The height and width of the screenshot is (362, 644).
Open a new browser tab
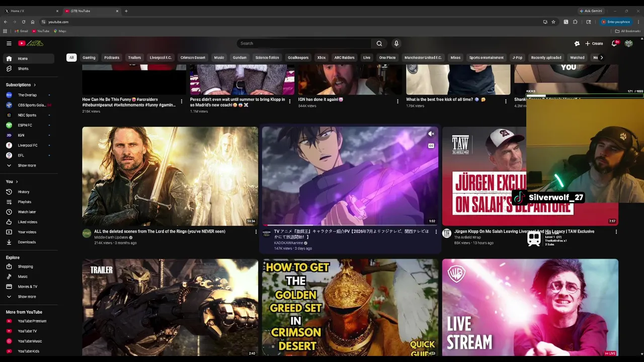click(x=126, y=11)
